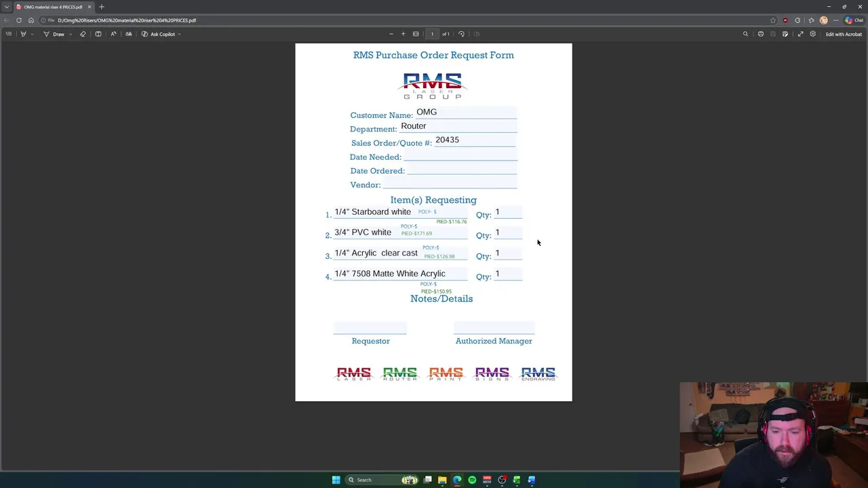Open the translate tool icon
Viewport: 868px width, 488px height.
pos(128,34)
